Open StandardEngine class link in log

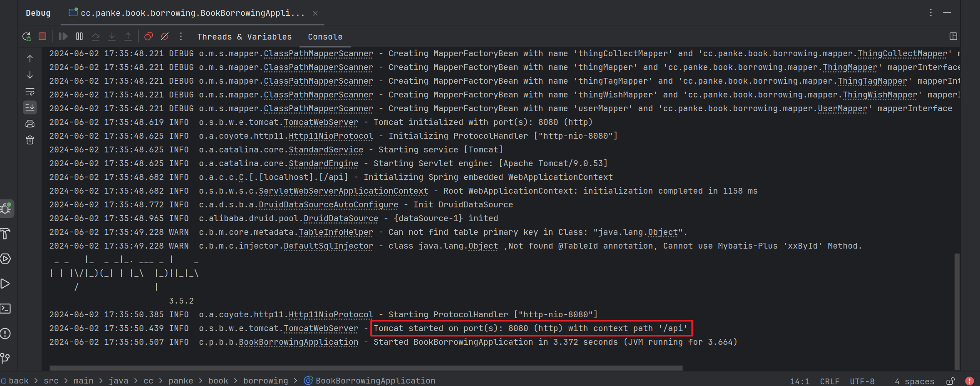coord(323,163)
